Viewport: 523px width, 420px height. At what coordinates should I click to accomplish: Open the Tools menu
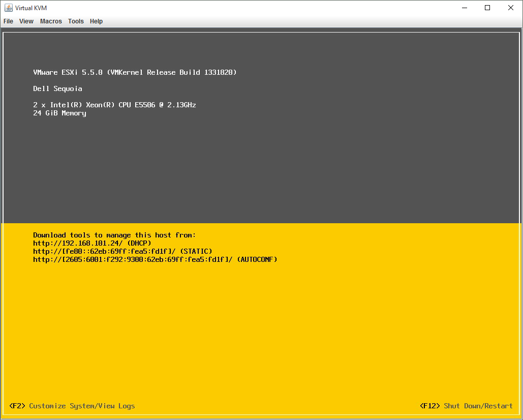(x=76, y=21)
